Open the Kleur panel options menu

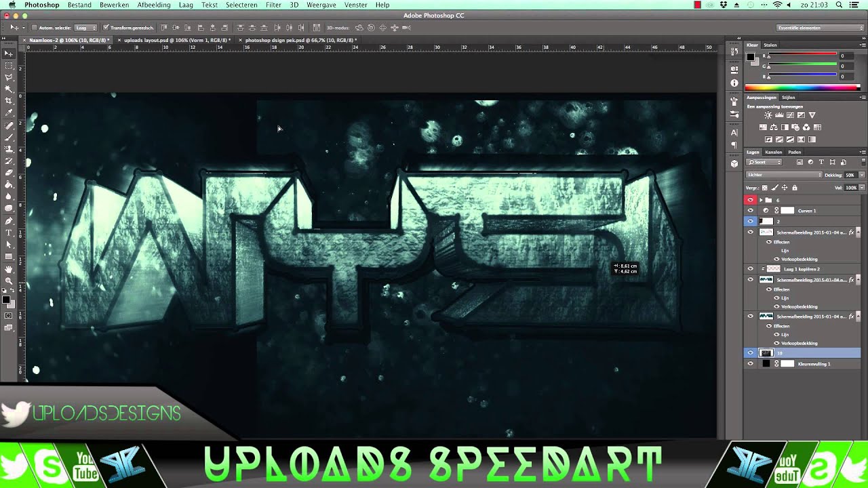[x=862, y=45]
